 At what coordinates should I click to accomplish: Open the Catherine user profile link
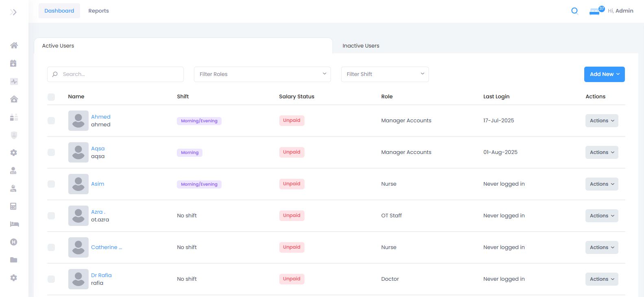click(x=107, y=247)
